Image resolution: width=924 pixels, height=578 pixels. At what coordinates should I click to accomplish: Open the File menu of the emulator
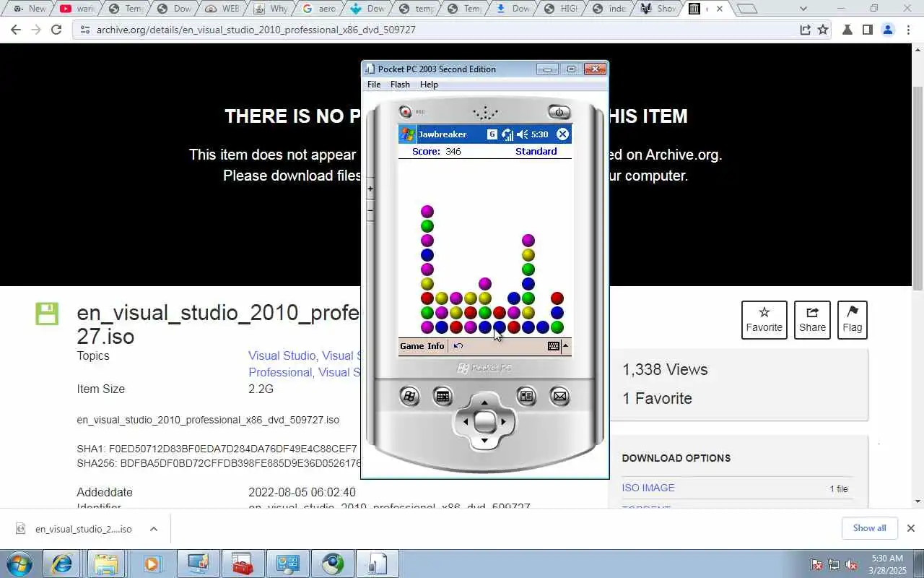374,85
